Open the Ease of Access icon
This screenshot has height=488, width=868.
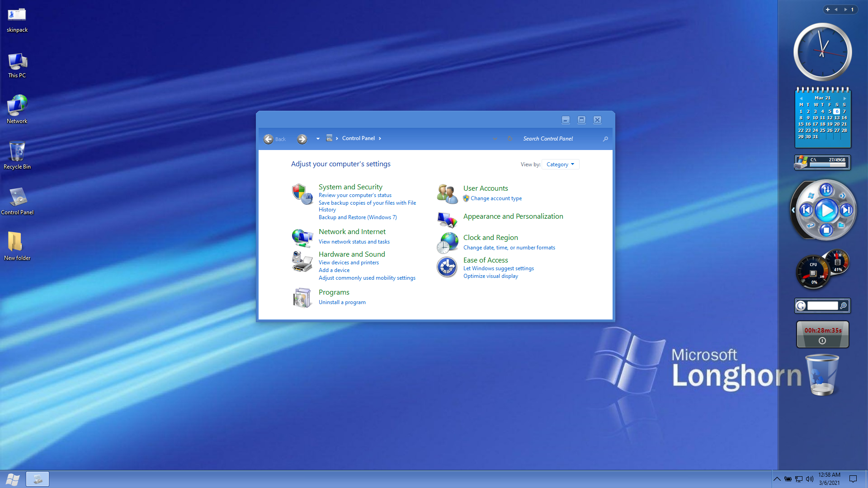coord(447,267)
